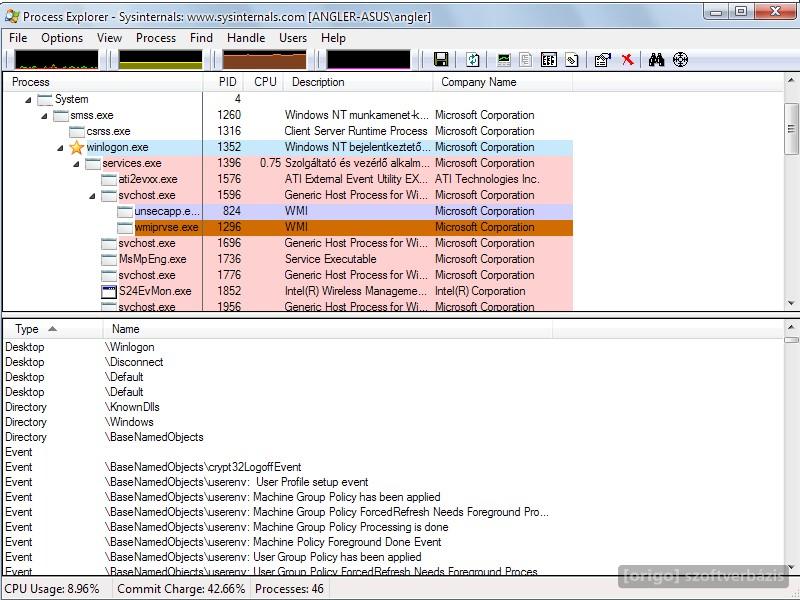Collapse the System tree node
The image size is (800, 600).
(x=28, y=100)
